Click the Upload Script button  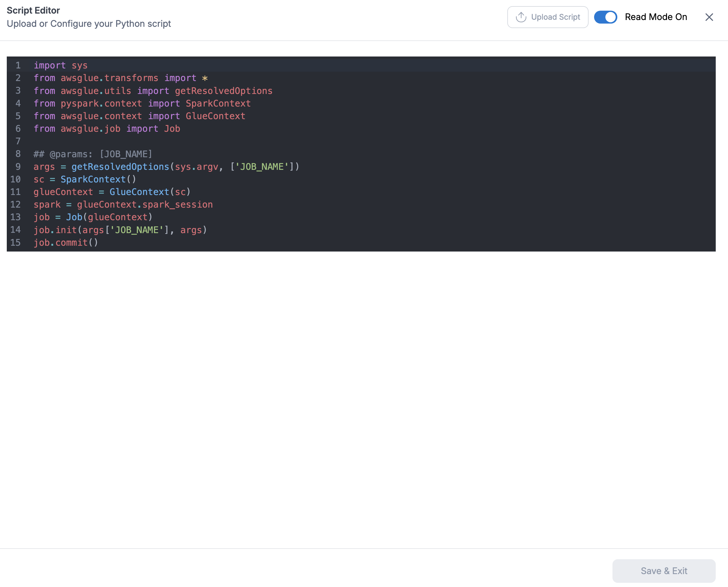[548, 17]
